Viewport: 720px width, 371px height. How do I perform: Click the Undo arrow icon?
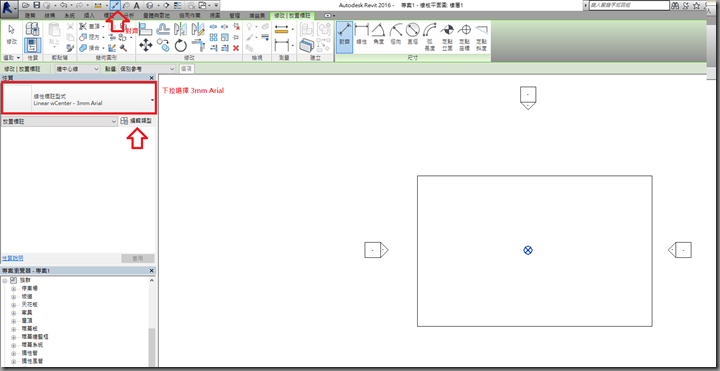point(63,6)
